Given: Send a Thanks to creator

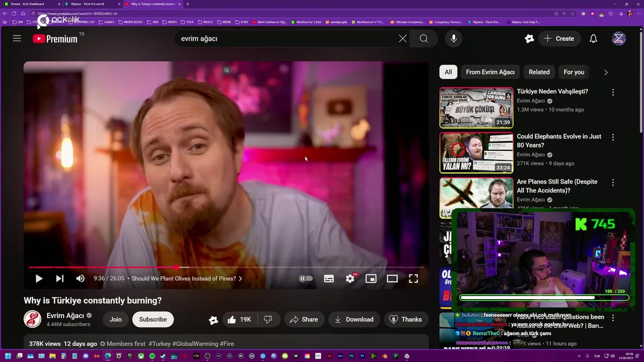Looking at the screenshot, I should click(406, 319).
